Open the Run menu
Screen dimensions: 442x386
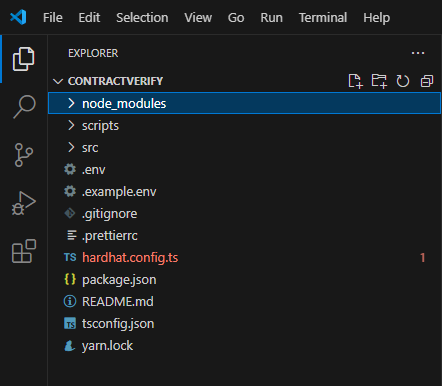pos(271,17)
